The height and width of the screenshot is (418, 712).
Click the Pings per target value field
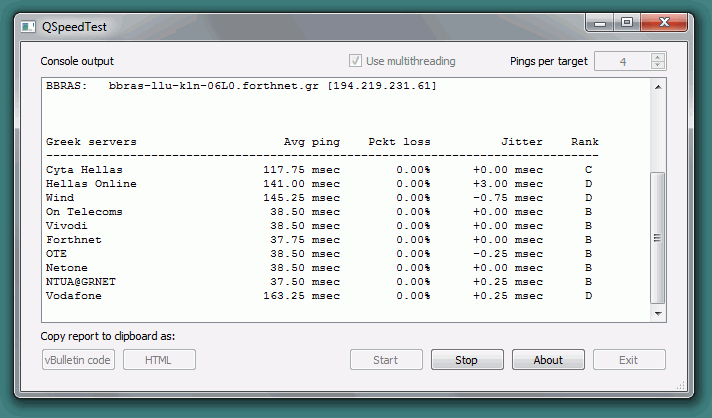coord(623,61)
